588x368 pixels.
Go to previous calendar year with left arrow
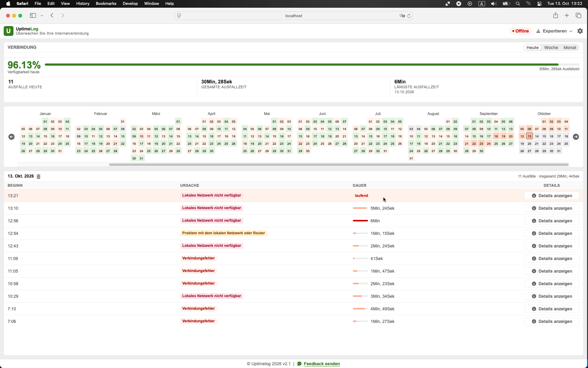[x=11, y=137]
